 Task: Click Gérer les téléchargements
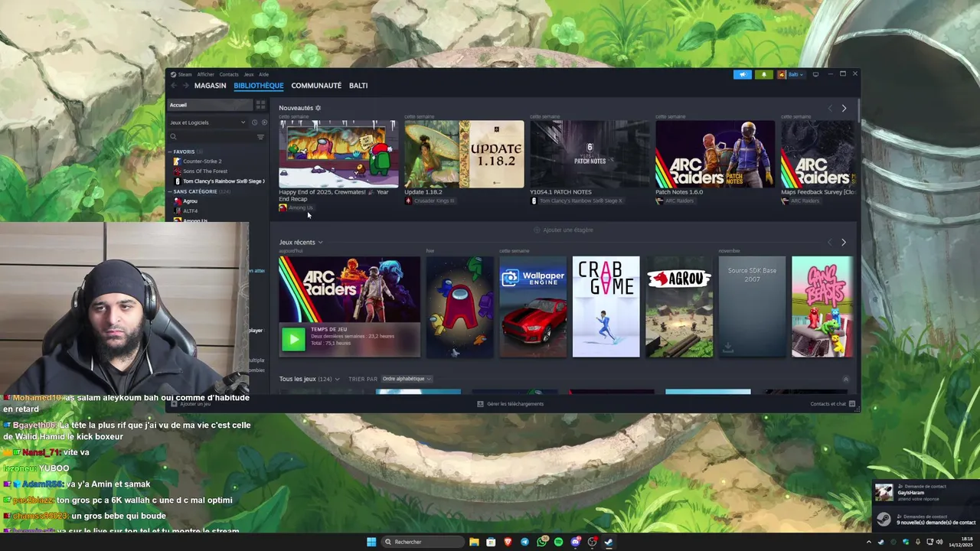(510, 404)
